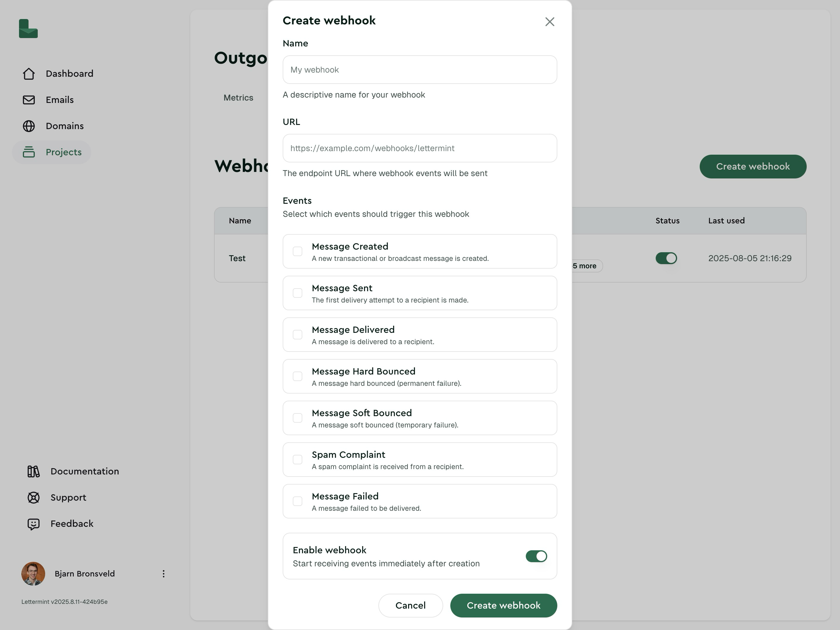Viewport: 840px width, 630px height.
Task: Go to Emails using envelope icon
Action: [x=29, y=100]
